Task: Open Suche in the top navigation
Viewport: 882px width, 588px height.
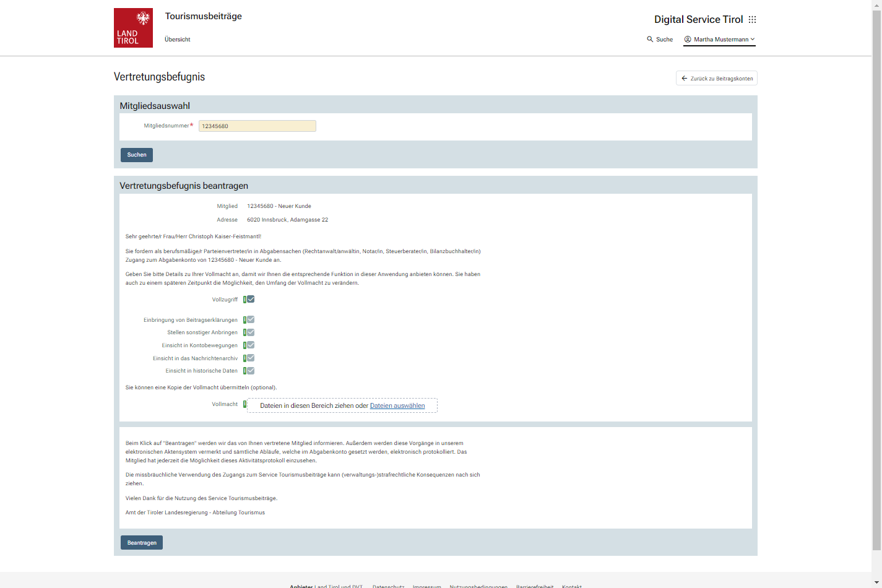Action: click(664, 39)
